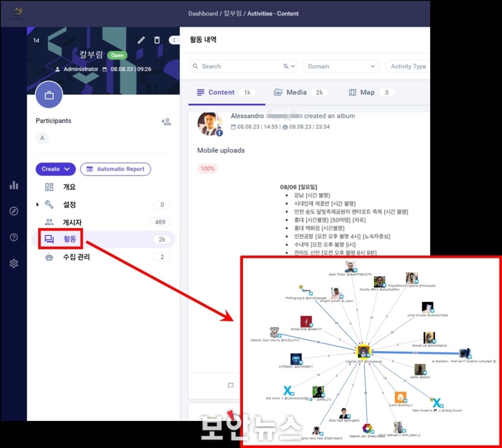Click the bar chart icon in left rail
The height and width of the screenshot is (448, 502).
pos(14,185)
